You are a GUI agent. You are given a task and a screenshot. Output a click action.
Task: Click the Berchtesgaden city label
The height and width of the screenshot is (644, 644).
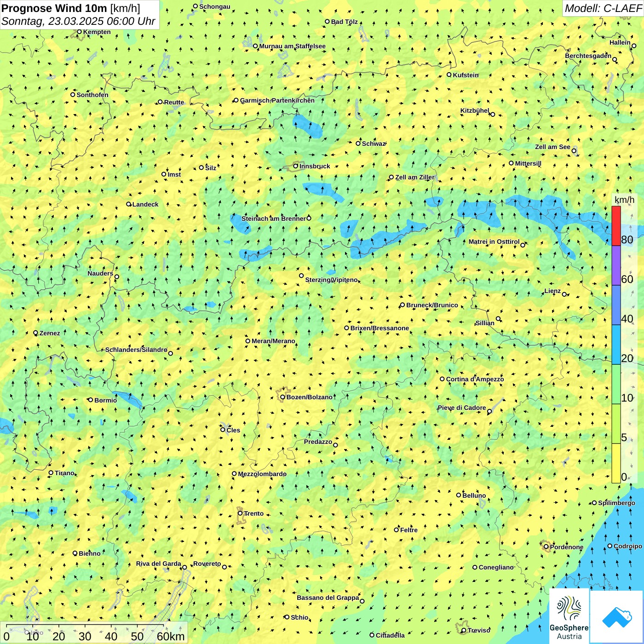pos(588,56)
